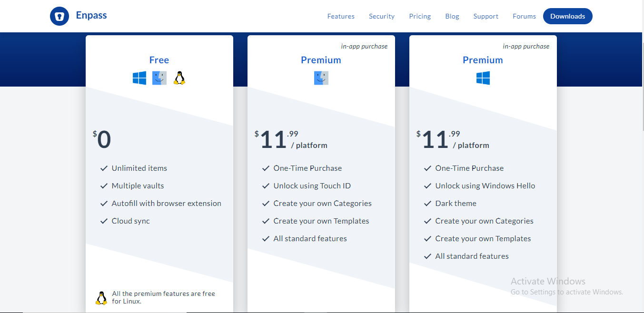Viewport: 644px width, 313px height.
Task: Open the Forums nav link
Action: pyautogui.click(x=524, y=16)
